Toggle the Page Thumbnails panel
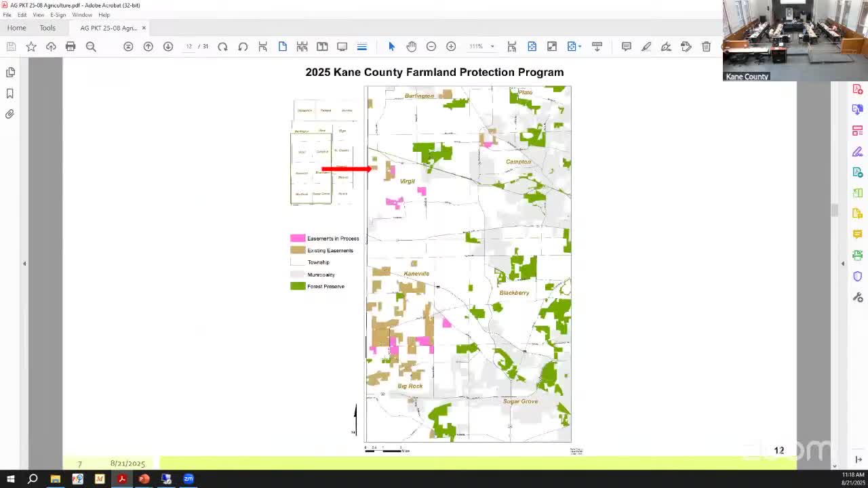Viewport: 868px width, 488px height. pos(9,72)
